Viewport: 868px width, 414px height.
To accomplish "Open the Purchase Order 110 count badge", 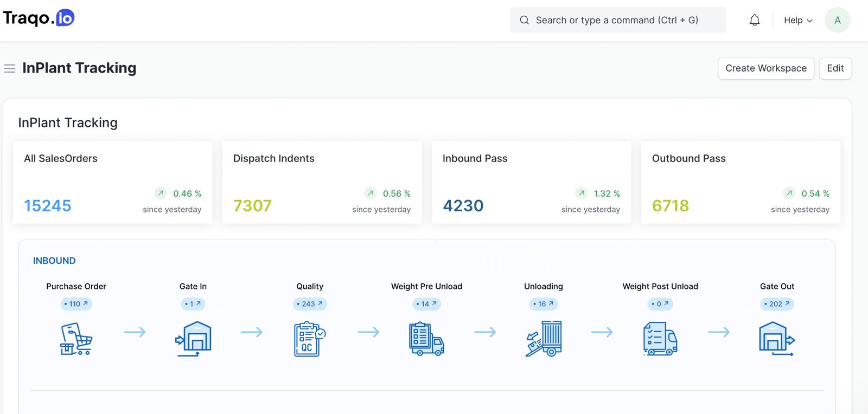I will point(76,304).
